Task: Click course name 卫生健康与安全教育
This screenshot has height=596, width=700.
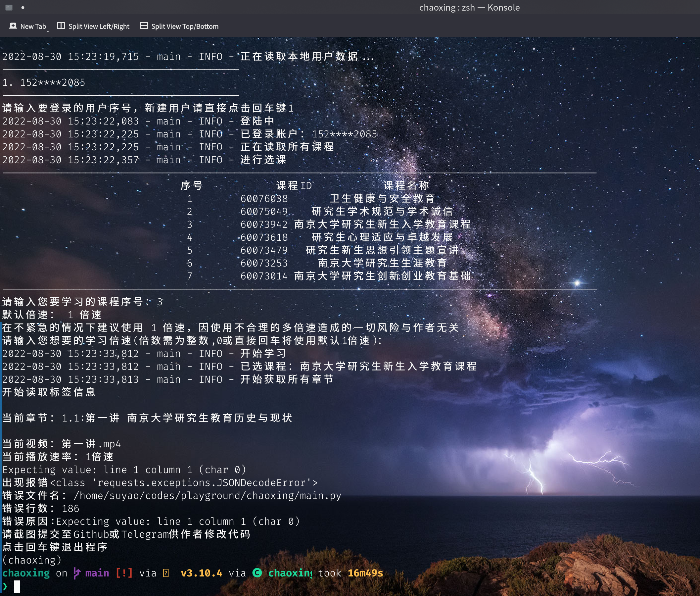Action: 382,199
